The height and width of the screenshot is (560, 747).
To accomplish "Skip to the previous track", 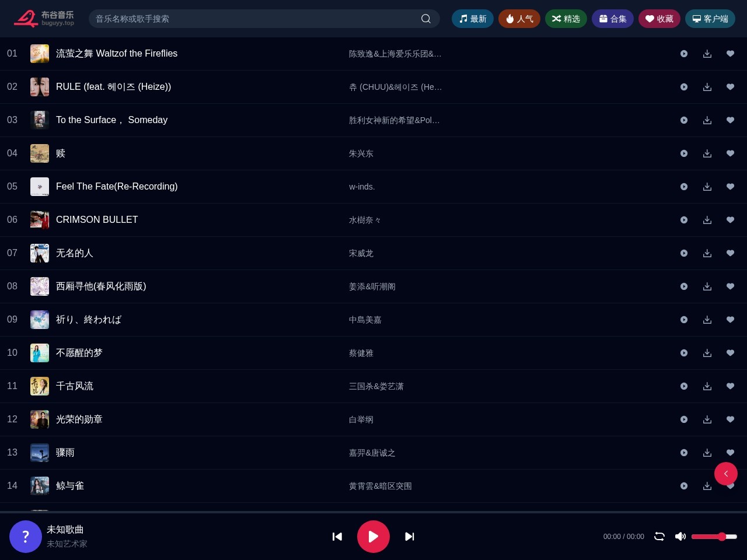I will [x=337, y=537].
